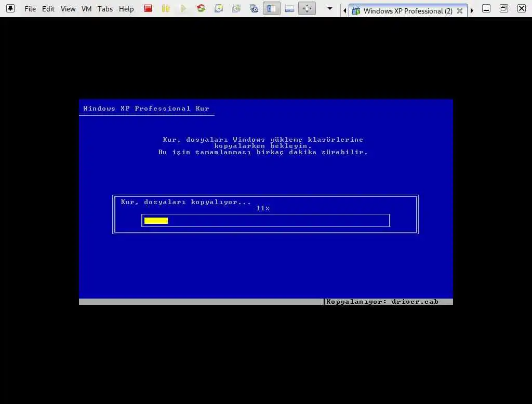Minimize the VMware window
This screenshot has width=532, height=404.
486,8
